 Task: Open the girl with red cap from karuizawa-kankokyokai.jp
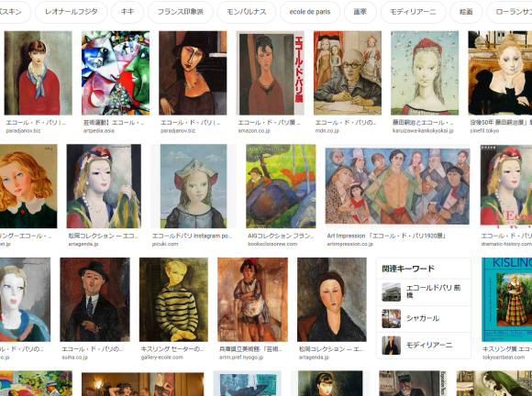click(x=425, y=73)
